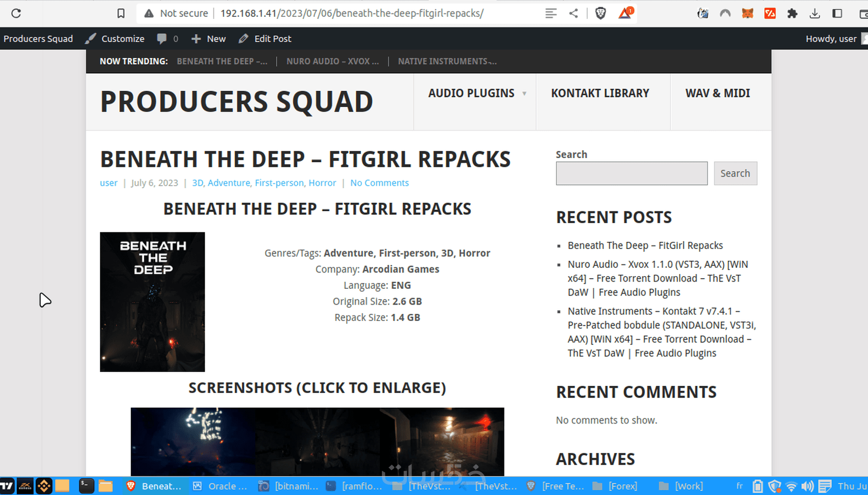Open the [Forex] folder taskbar window
The width and height of the screenshot is (868, 495).
[x=615, y=486]
